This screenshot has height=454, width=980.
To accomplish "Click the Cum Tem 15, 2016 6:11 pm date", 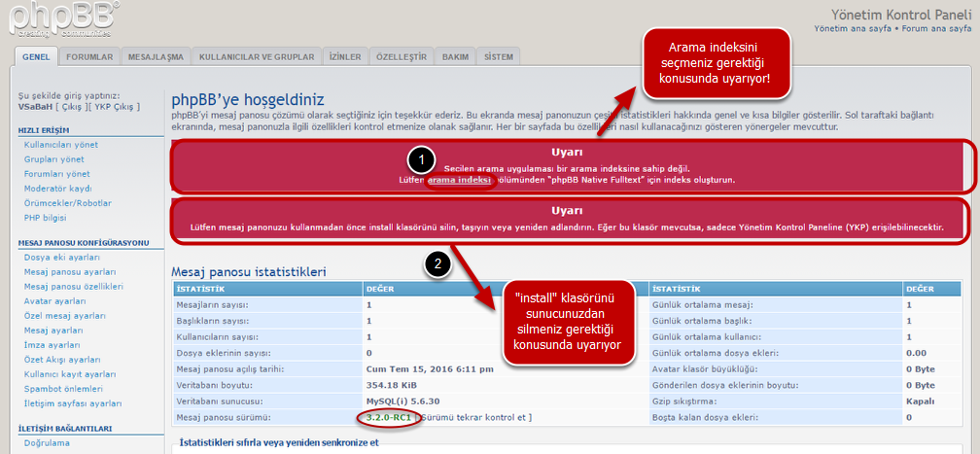I will click(430, 369).
